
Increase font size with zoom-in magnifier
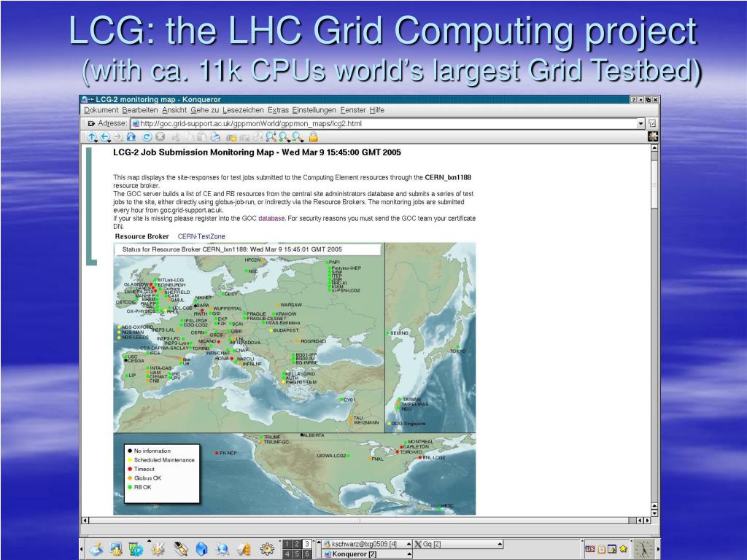click(285, 137)
